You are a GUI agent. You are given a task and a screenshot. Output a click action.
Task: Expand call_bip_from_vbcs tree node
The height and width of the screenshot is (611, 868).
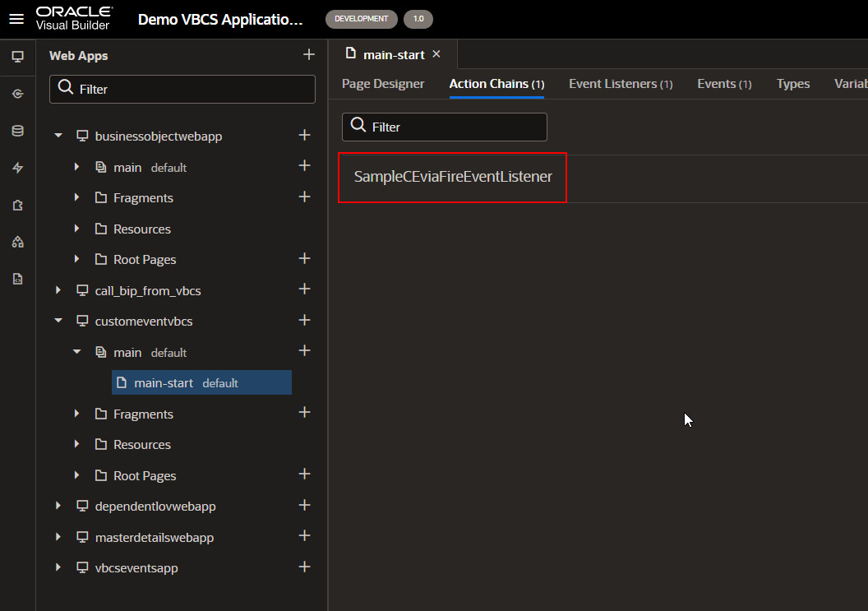click(58, 289)
